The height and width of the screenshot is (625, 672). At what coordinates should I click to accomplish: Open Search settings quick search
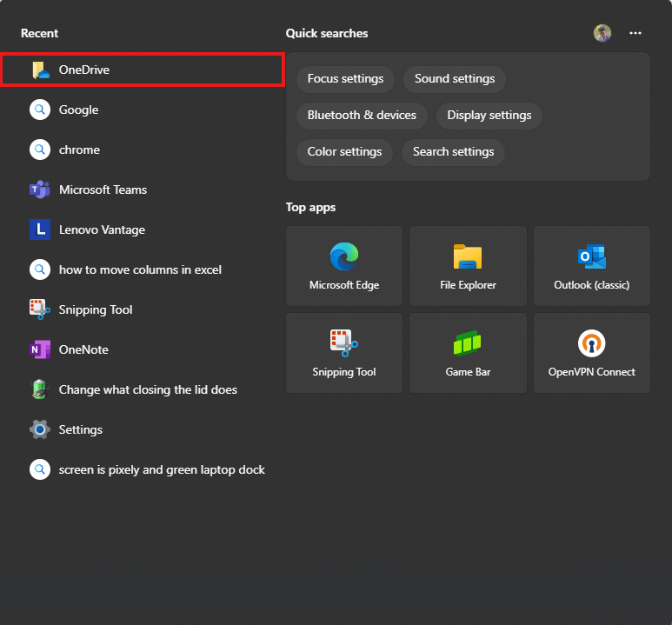coord(453,152)
